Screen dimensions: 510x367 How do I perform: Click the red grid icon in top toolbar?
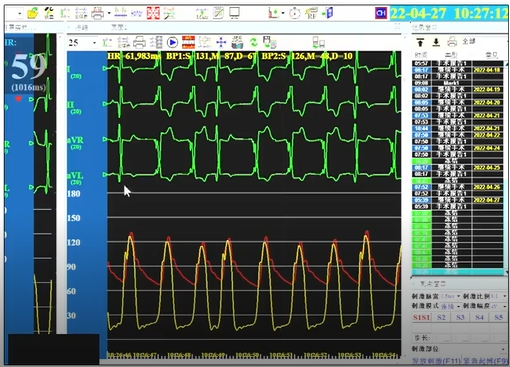pos(153,13)
